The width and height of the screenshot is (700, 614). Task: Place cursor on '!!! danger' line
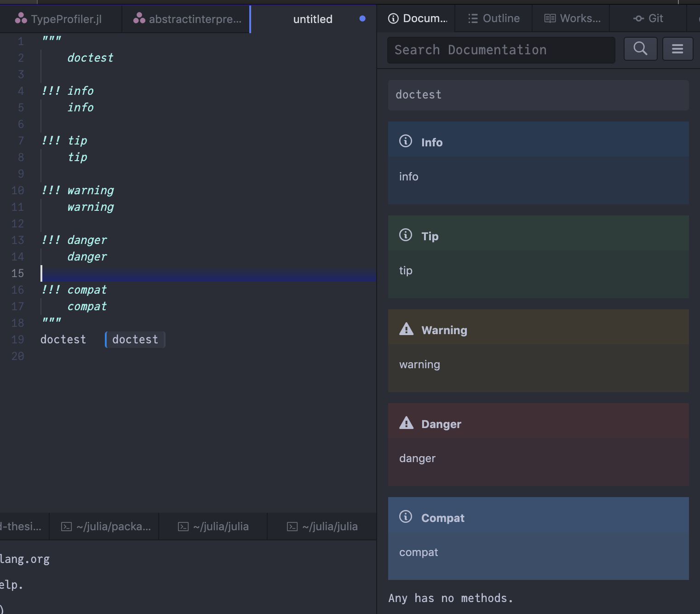pos(74,240)
